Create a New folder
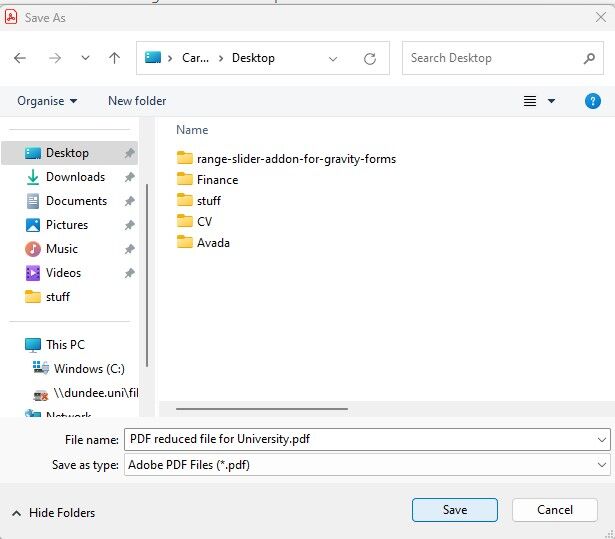This screenshot has height=539, width=615. point(137,101)
